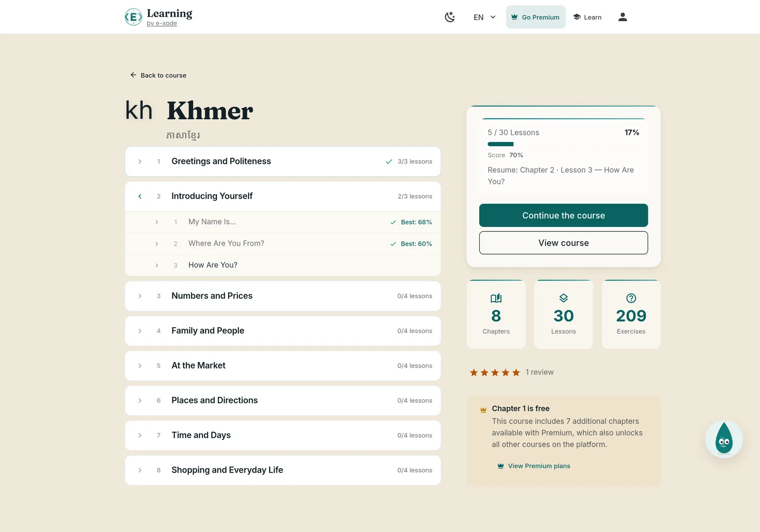760x532 pixels.
Task: Expand Places and Directions chapter chevron
Action: click(x=140, y=400)
